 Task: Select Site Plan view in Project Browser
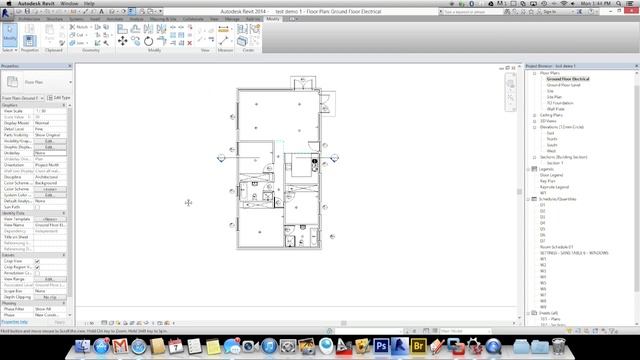(x=554, y=97)
